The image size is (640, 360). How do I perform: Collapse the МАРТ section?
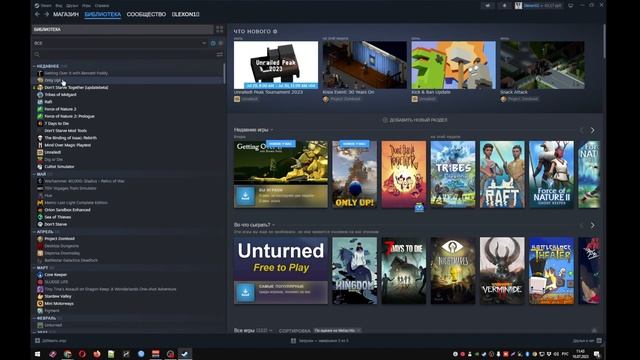click(34, 268)
